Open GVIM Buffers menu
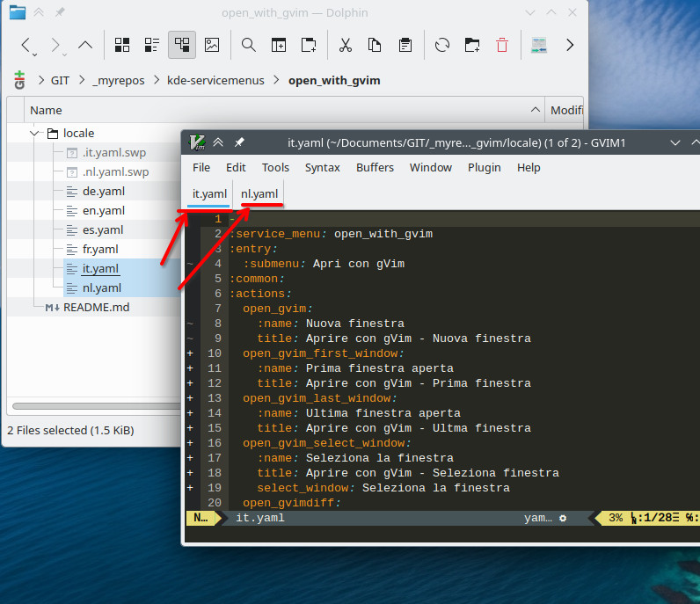 pos(375,168)
